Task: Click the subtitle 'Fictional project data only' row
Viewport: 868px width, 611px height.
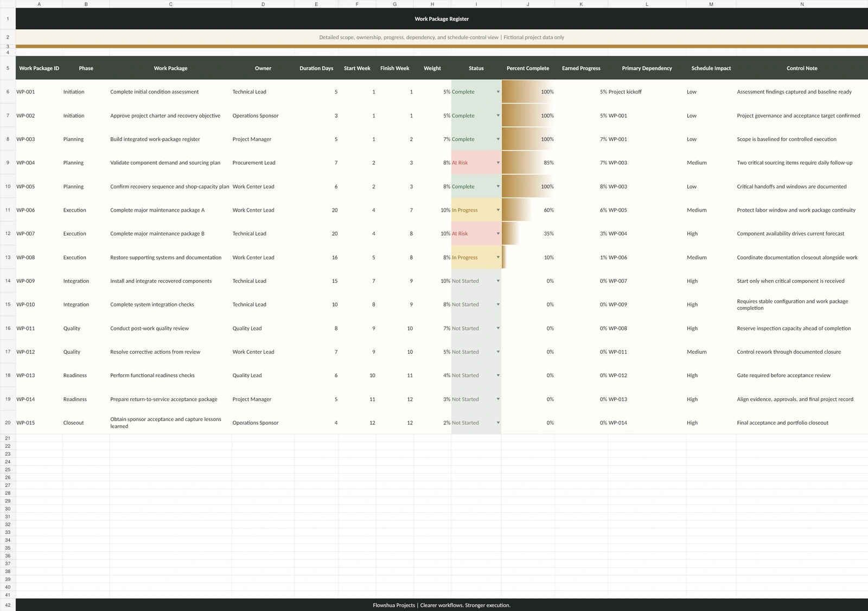Action: tap(442, 37)
